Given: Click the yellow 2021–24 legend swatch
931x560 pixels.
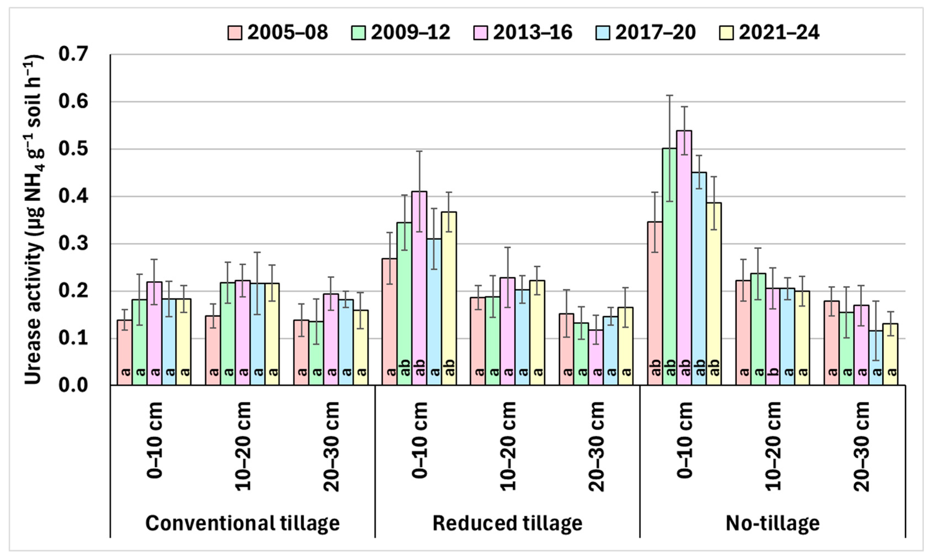Looking at the screenshot, I should 726,32.
